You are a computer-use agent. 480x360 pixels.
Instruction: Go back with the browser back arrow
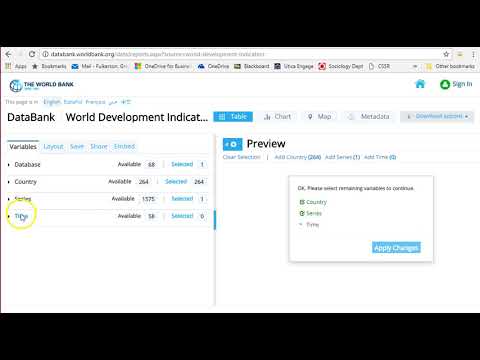click(8, 54)
